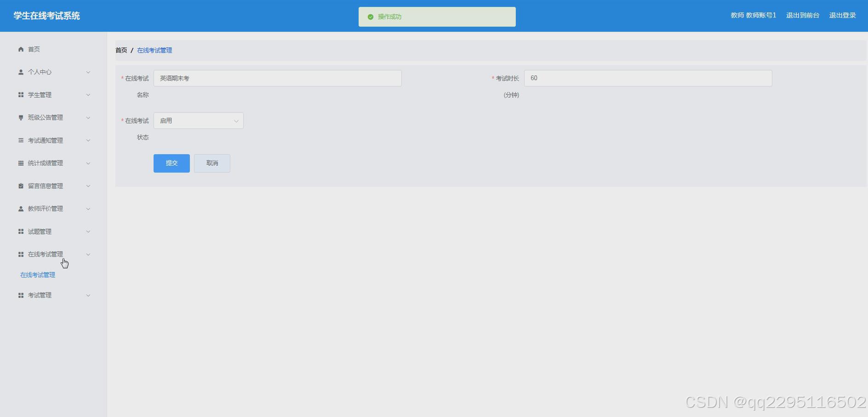Click the green success check icon
This screenshot has height=417, width=868.
371,17
